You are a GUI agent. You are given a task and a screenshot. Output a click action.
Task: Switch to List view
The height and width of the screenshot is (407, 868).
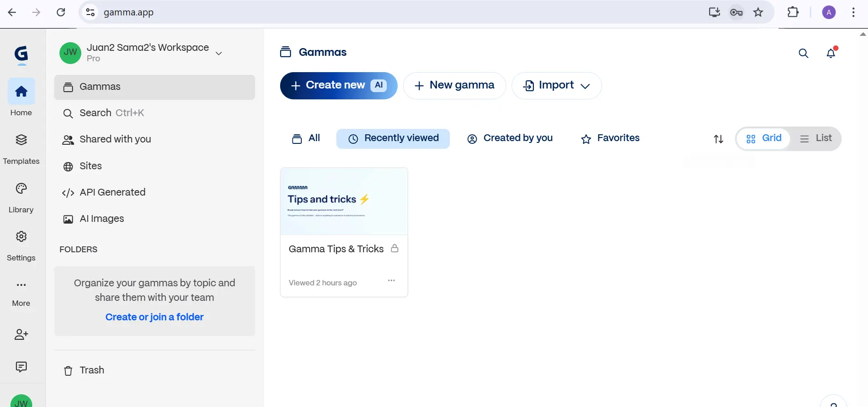(816, 138)
